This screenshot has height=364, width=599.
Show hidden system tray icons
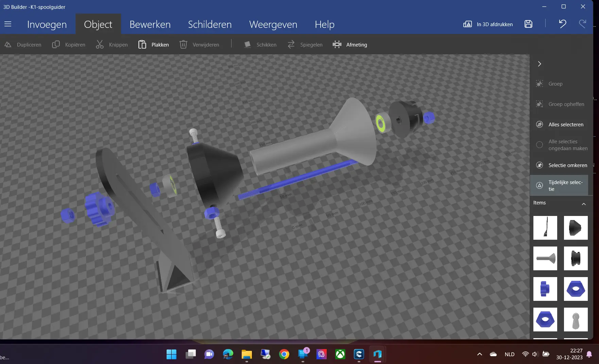click(480, 354)
